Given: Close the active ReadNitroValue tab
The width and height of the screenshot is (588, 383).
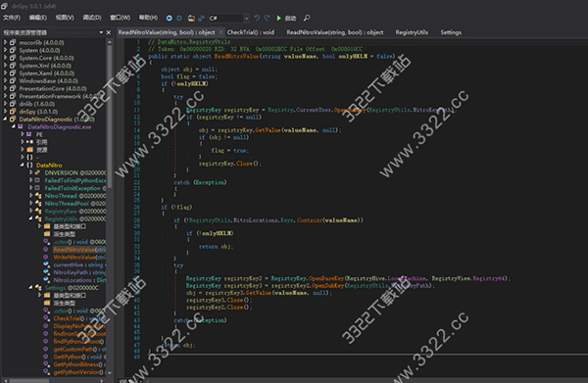Looking at the screenshot, I should [220, 32].
